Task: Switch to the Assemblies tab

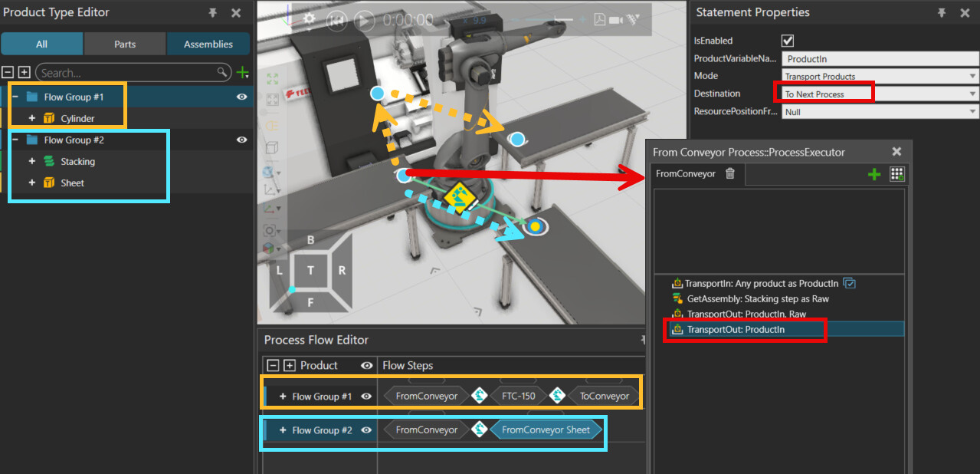Action: pyautogui.click(x=208, y=44)
